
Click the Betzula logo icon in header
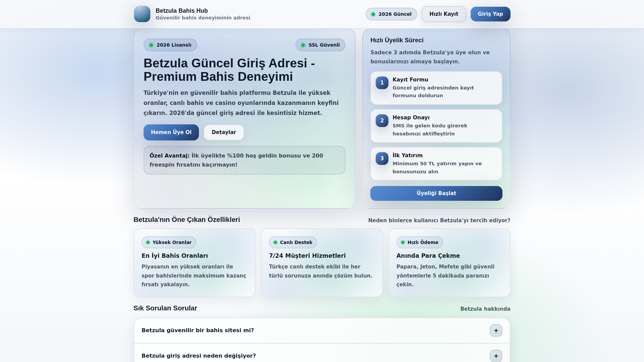pos(142,14)
